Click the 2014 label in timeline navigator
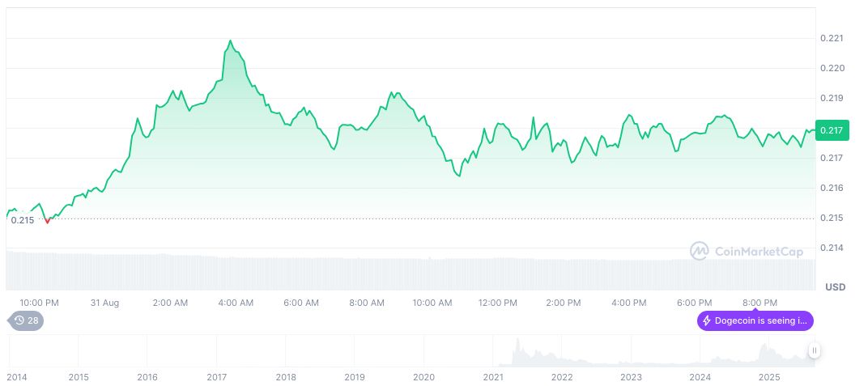The width and height of the screenshot is (868, 386). point(16,377)
